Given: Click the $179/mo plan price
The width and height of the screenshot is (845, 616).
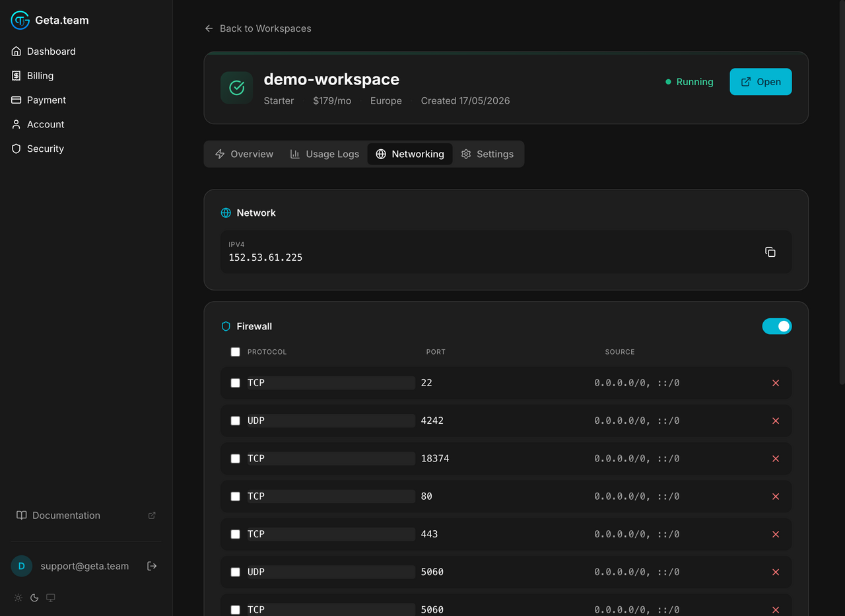Looking at the screenshot, I should (332, 101).
